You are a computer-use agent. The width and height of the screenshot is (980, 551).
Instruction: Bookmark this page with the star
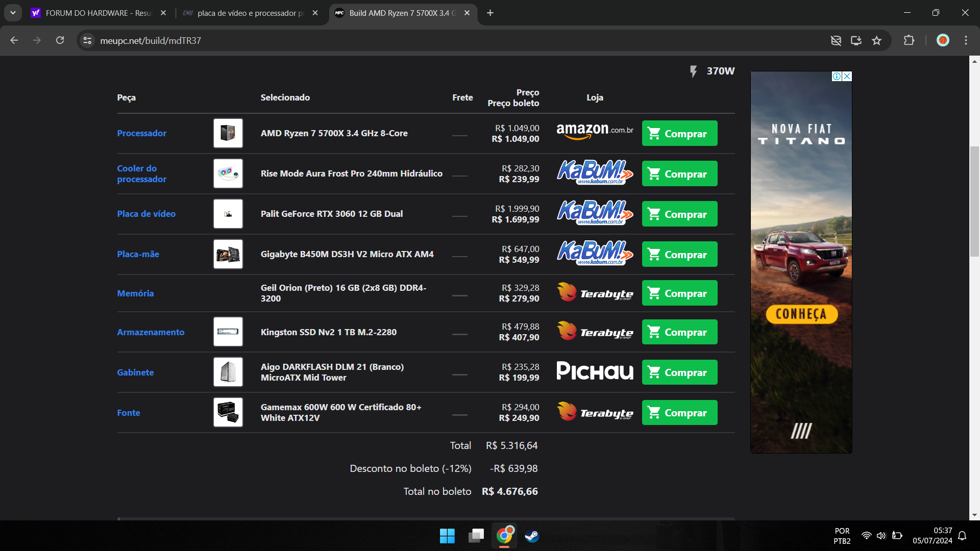(877, 40)
